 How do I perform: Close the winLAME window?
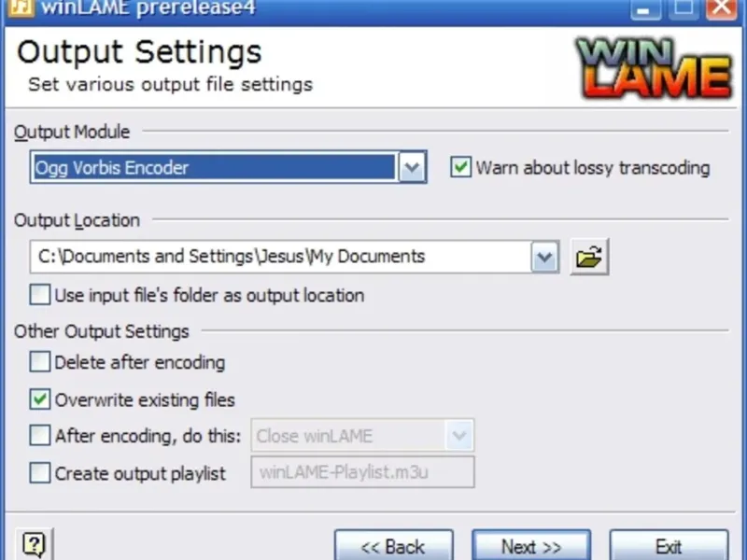pyautogui.click(x=721, y=8)
